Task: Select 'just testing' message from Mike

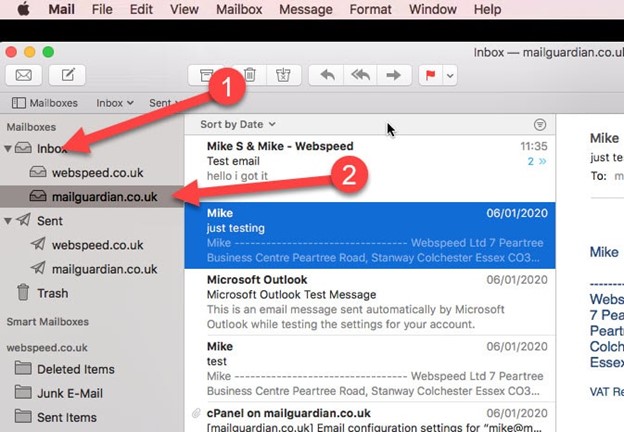Action: coord(370,235)
